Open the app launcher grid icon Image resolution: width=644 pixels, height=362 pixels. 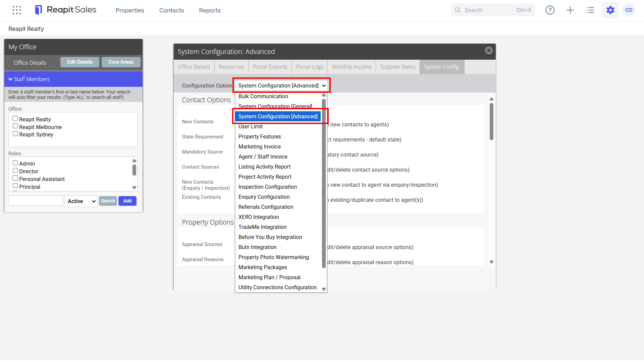17,10
